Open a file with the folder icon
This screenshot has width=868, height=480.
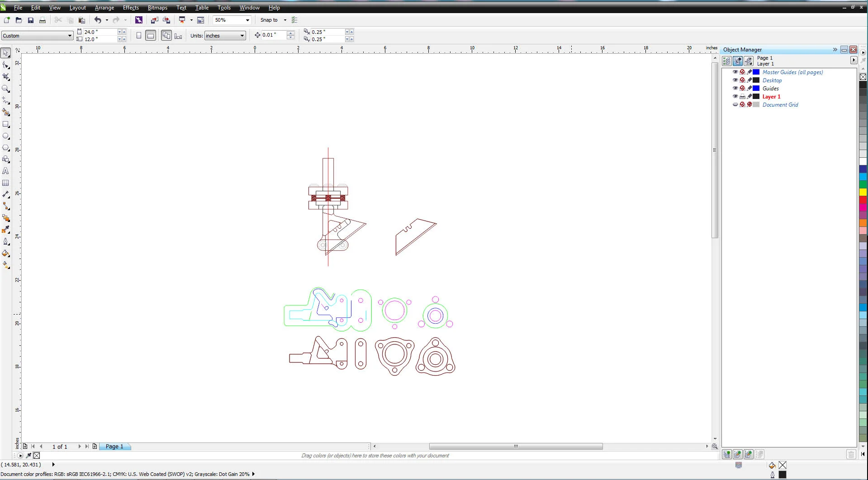(x=19, y=20)
